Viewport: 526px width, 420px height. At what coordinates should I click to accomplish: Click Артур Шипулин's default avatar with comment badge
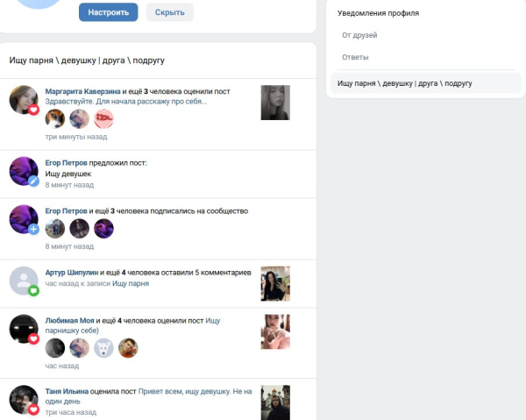click(x=24, y=281)
